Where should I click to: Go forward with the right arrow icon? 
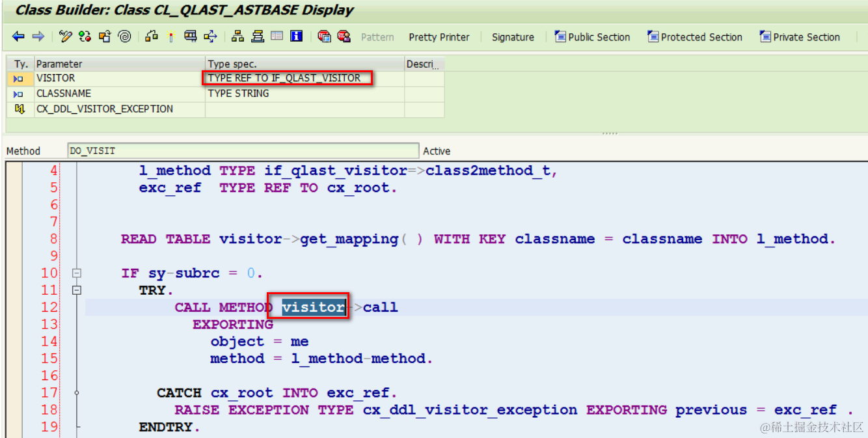38,36
